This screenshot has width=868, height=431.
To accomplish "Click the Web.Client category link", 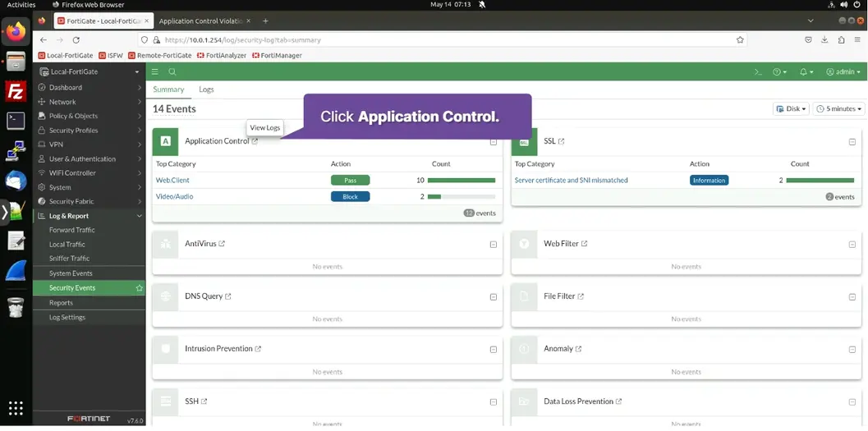I will point(172,181).
